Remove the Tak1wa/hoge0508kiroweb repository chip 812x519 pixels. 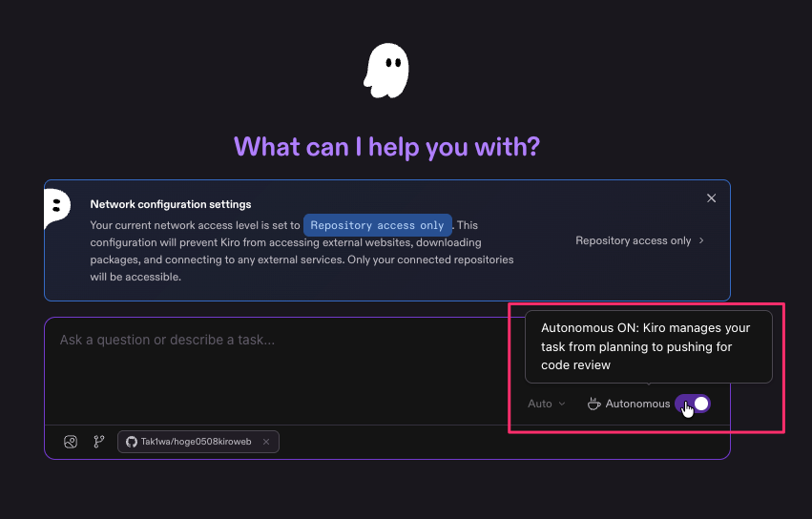(266, 442)
